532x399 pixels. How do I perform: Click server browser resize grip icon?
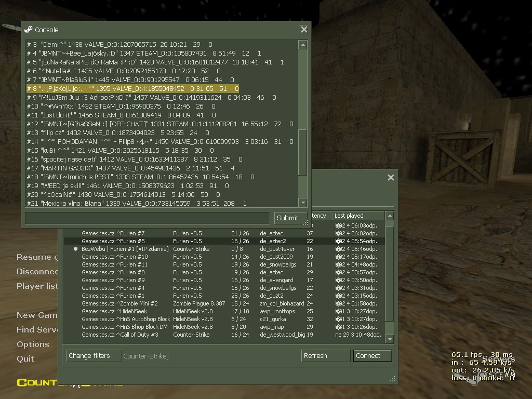click(393, 379)
